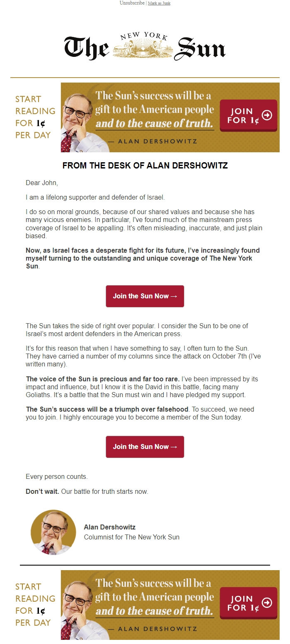The height and width of the screenshot is (644, 290).
Task: Click the second Join the Sun Now button
Action: (145, 446)
